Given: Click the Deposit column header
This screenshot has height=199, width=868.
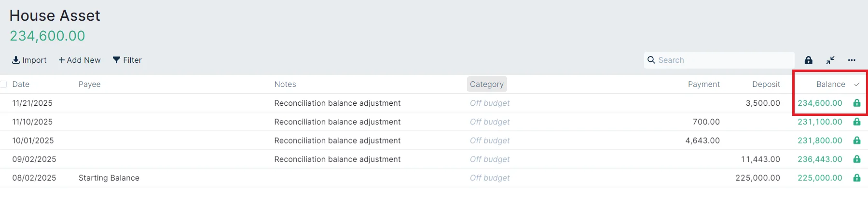Looking at the screenshot, I should [x=766, y=84].
